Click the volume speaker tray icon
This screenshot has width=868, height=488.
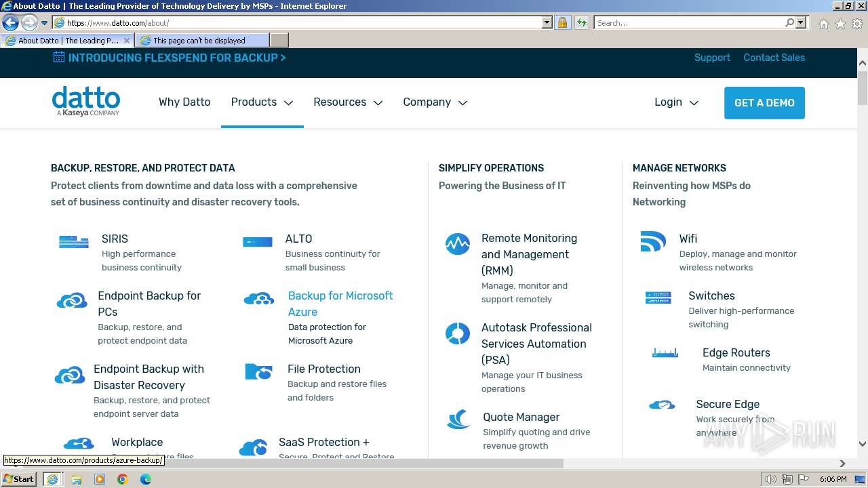coord(770,479)
